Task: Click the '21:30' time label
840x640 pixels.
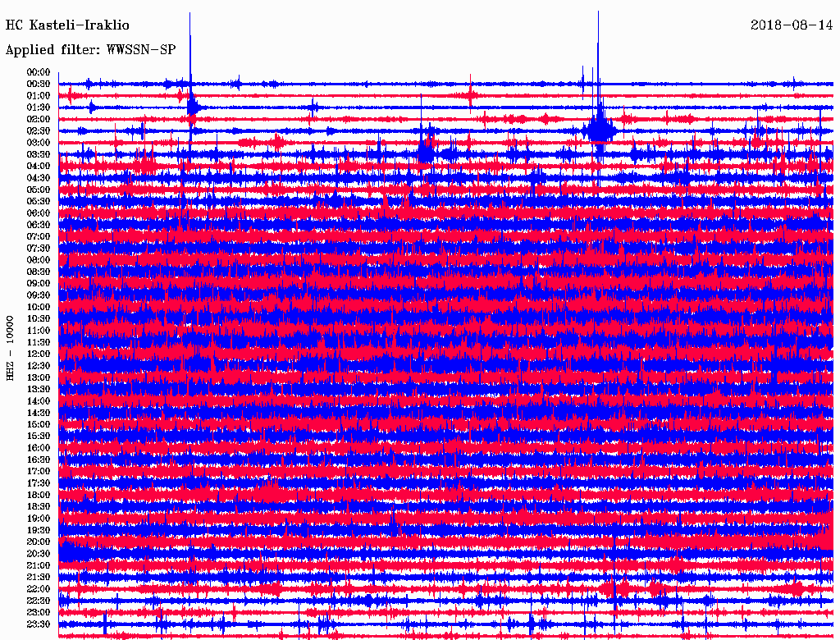Action: [39, 578]
